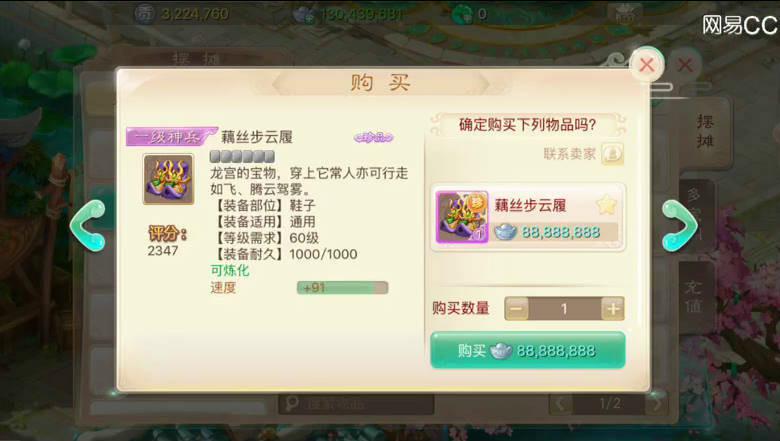The height and width of the screenshot is (441, 780).
Task: Go to the previous item with left arrow
Action: tap(88, 225)
